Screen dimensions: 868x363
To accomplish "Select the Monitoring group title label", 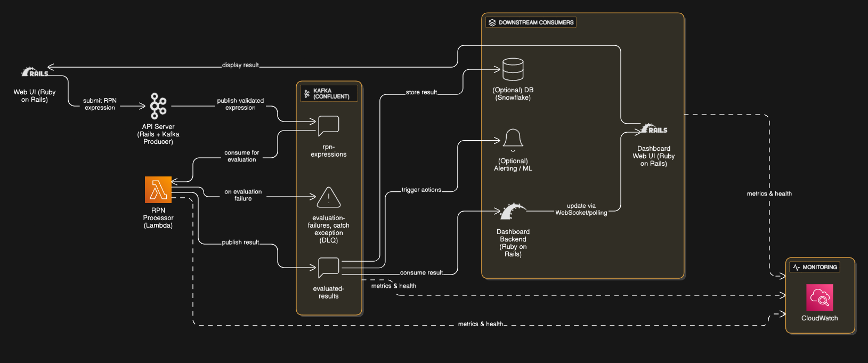I will pos(815,267).
